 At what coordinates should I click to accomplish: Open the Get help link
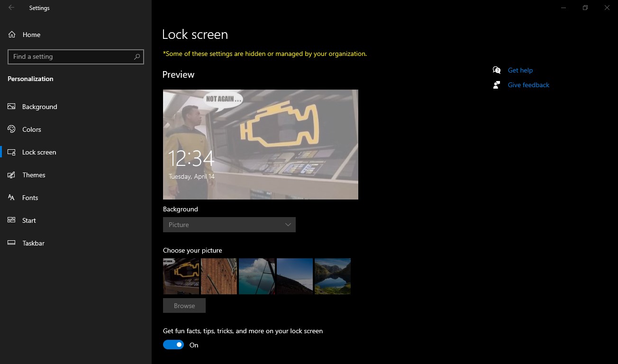coord(520,70)
